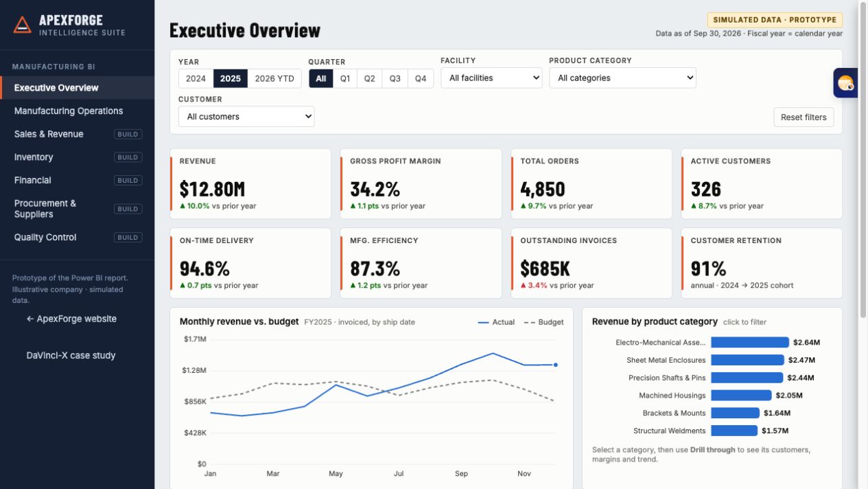Image resolution: width=868 pixels, height=489 pixels.
Task: Click the Gross Profit Margin card
Action: [x=421, y=184]
